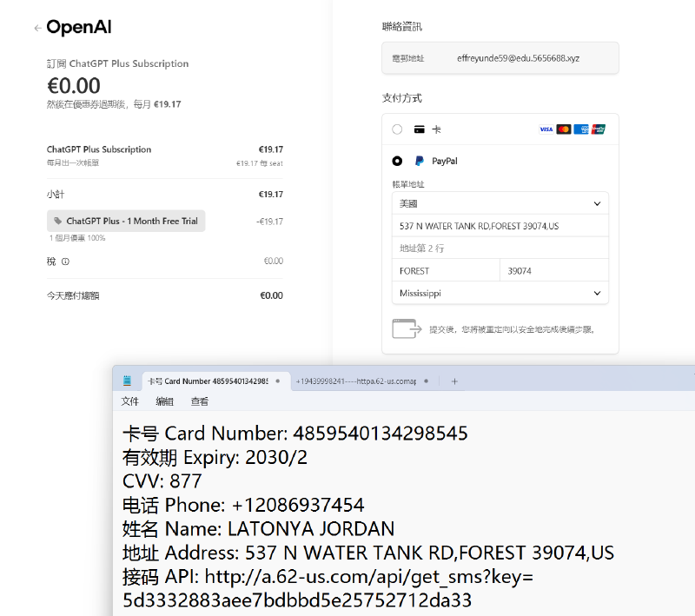The width and height of the screenshot is (695, 616).
Task: Click the American Express logo
Action: click(x=581, y=129)
